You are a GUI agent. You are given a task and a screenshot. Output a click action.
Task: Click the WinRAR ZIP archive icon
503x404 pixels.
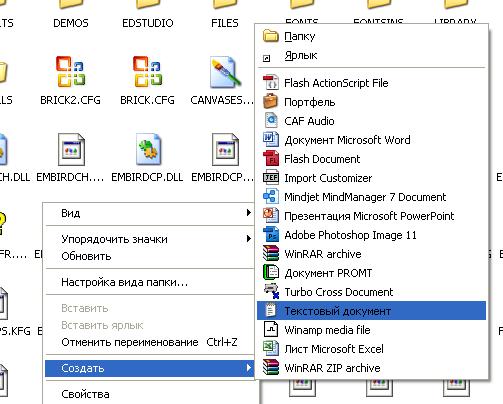coord(270,368)
